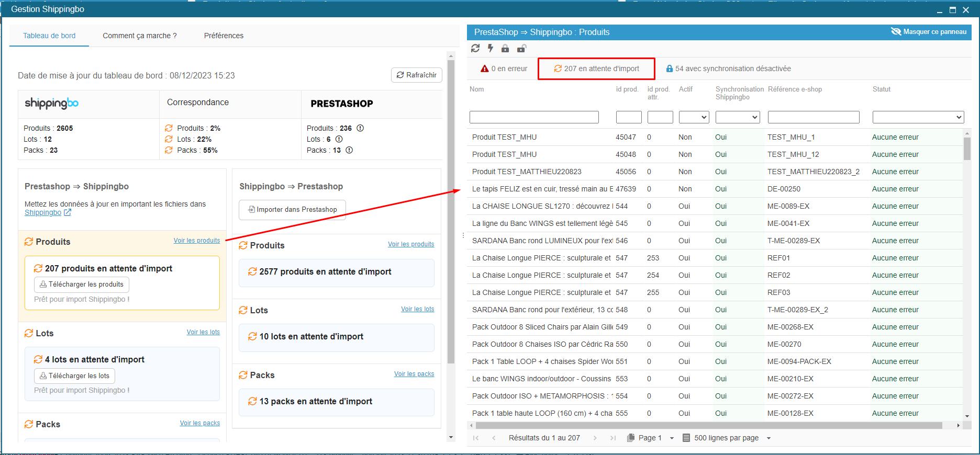Viewport: 980px width, 455px height.
Task: Select the row with reference TEST_MHU_1
Action: point(715,137)
